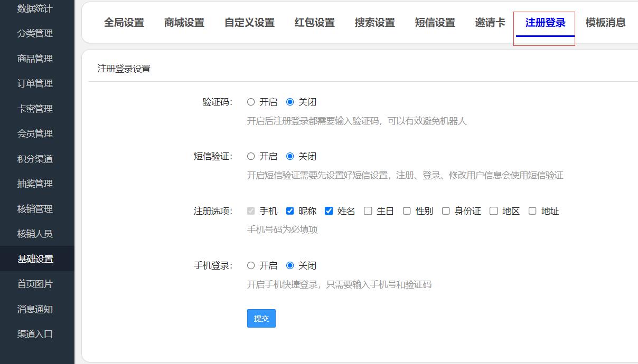Click the 验证码 help text about 机器人

pos(357,121)
